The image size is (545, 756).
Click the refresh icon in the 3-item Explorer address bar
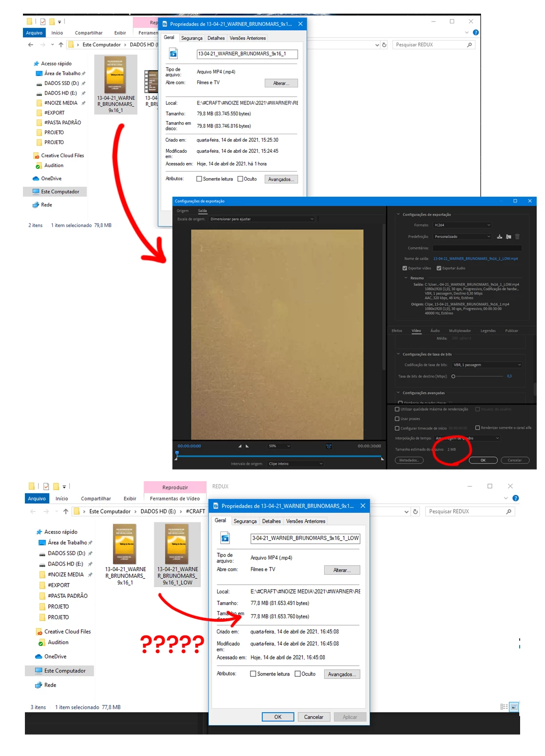tap(416, 511)
